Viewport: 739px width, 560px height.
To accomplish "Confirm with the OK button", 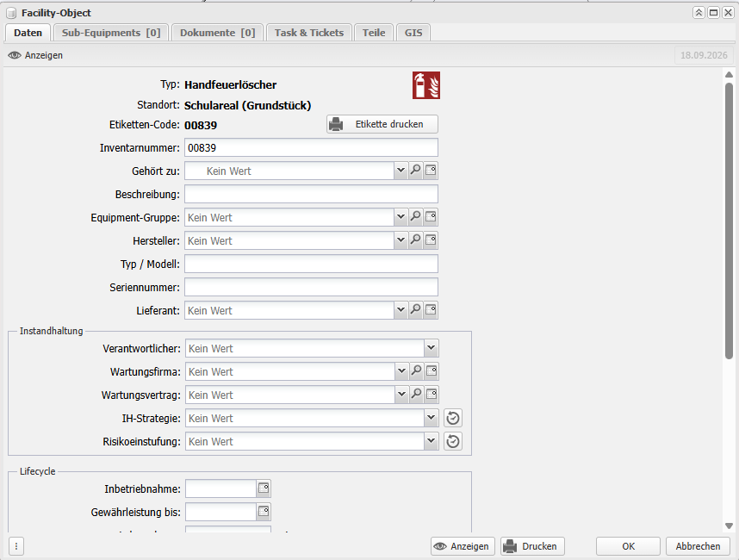I will (x=628, y=546).
